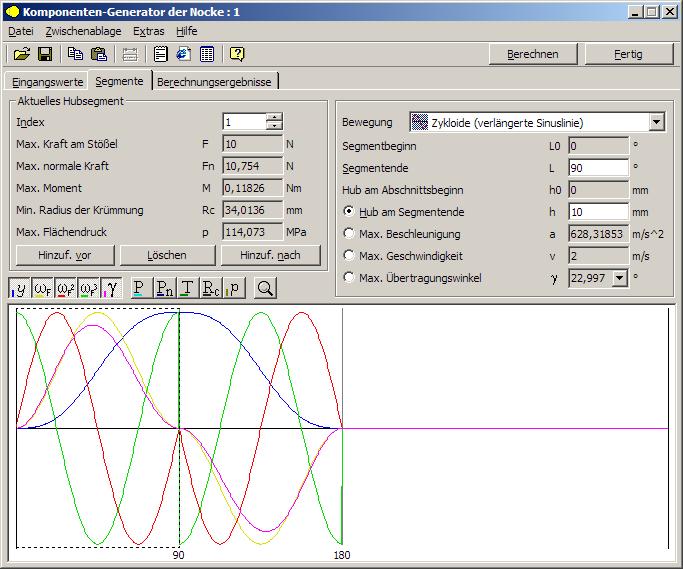Open the Bewegung motion type dropdown
Viewport: 683px width, 569px height.
[656, 123]
